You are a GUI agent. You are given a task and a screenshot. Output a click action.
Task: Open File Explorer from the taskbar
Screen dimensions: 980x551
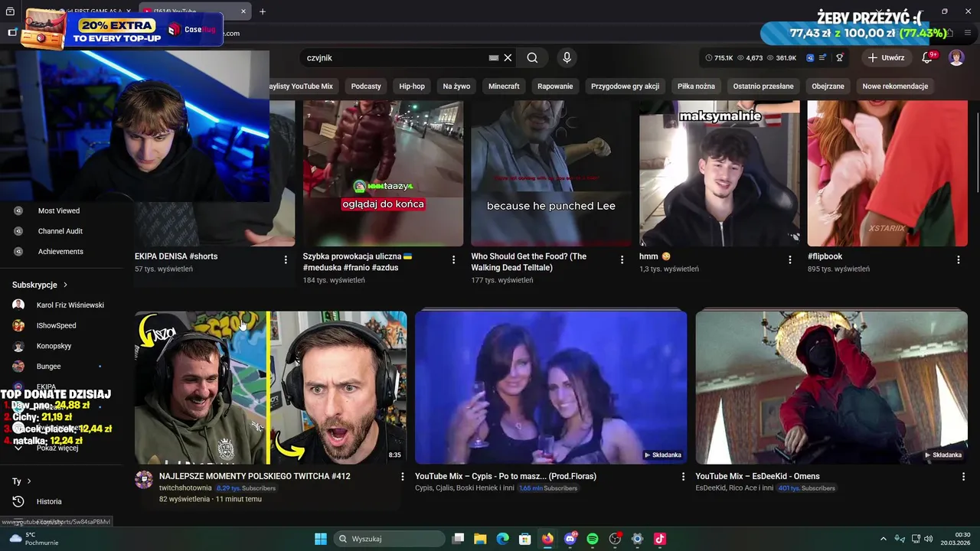(480, 539)
